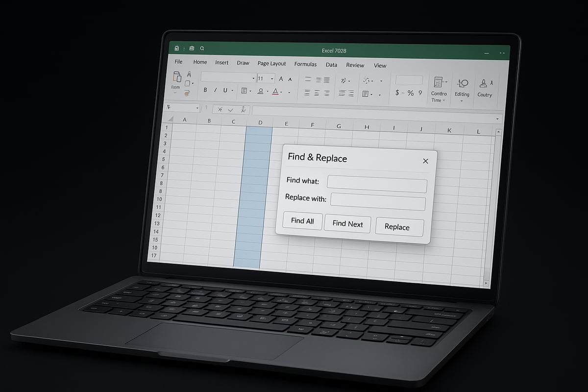Click the cancel X in formula bar
Screen dimensions: 588x392
coord(220,110)
